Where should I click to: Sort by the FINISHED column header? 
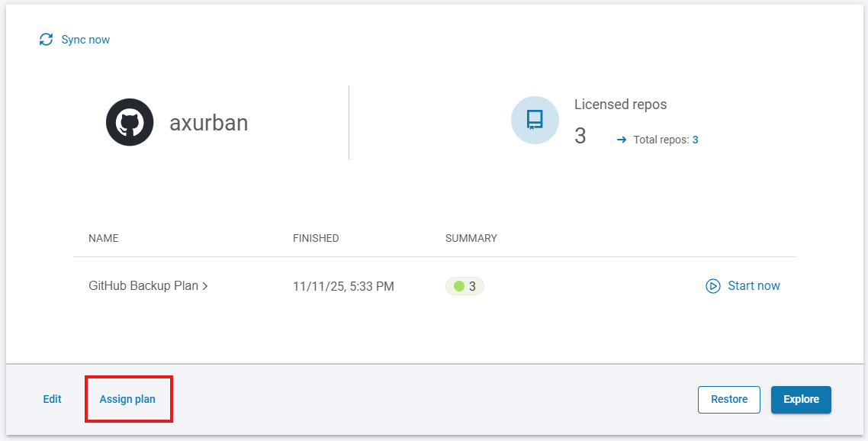316,238
